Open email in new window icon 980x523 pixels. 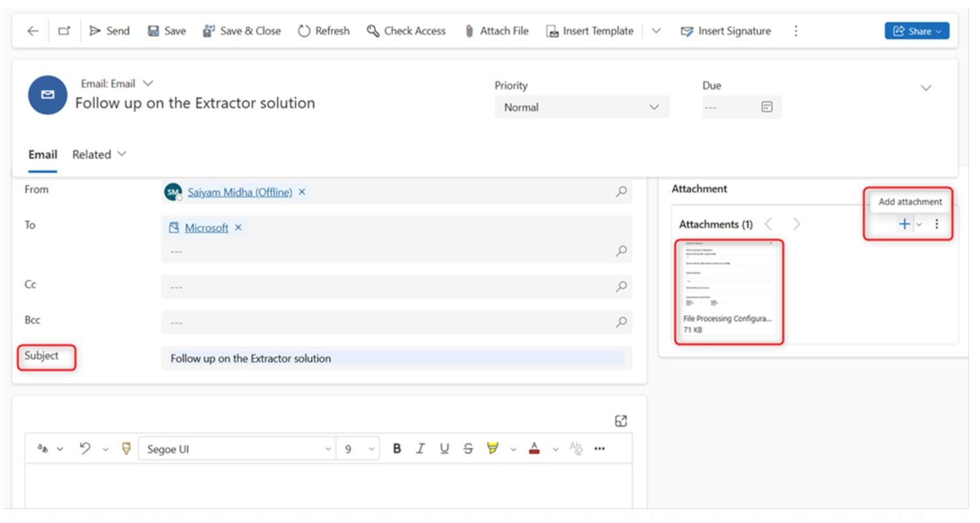click(64, 31)
